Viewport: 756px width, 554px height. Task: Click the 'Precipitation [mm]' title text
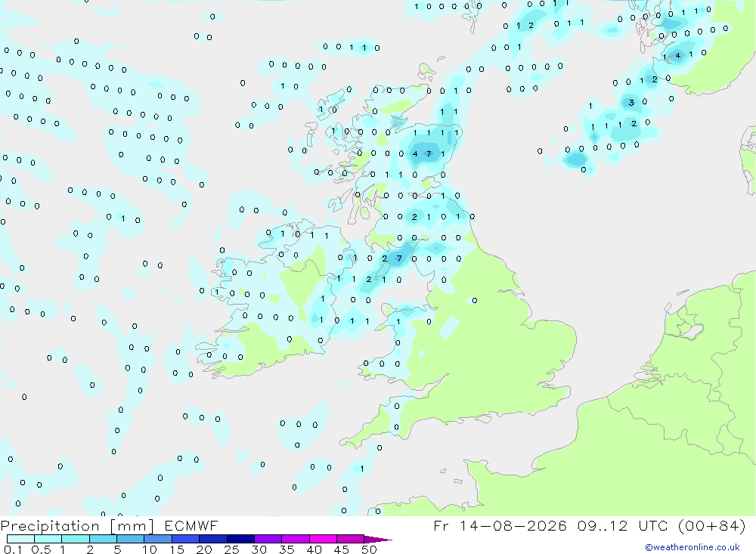pyautogui.click(x=77, y=525)
